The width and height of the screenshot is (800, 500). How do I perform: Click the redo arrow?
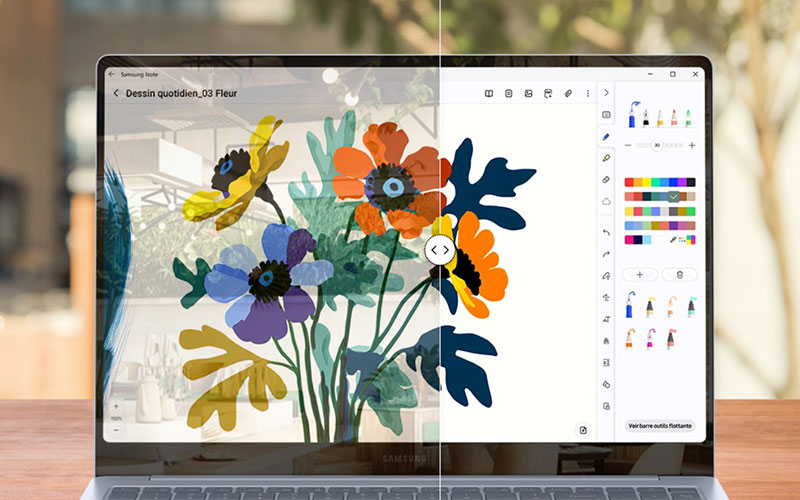606,254
